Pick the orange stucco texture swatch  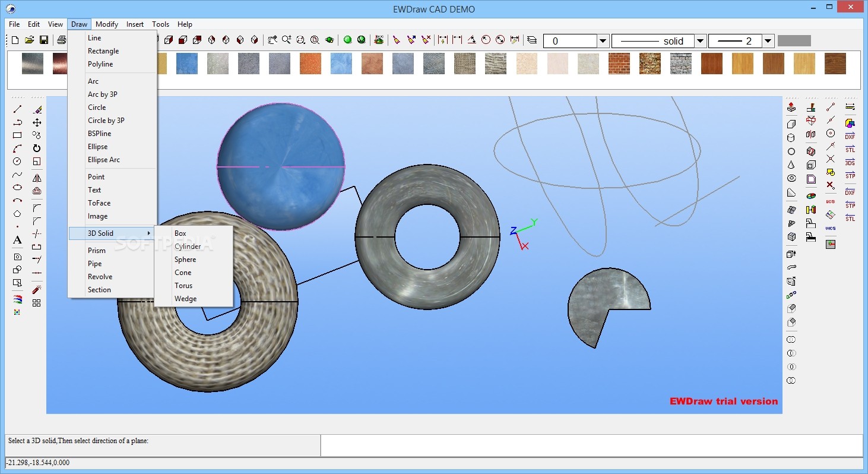(311, 64)
